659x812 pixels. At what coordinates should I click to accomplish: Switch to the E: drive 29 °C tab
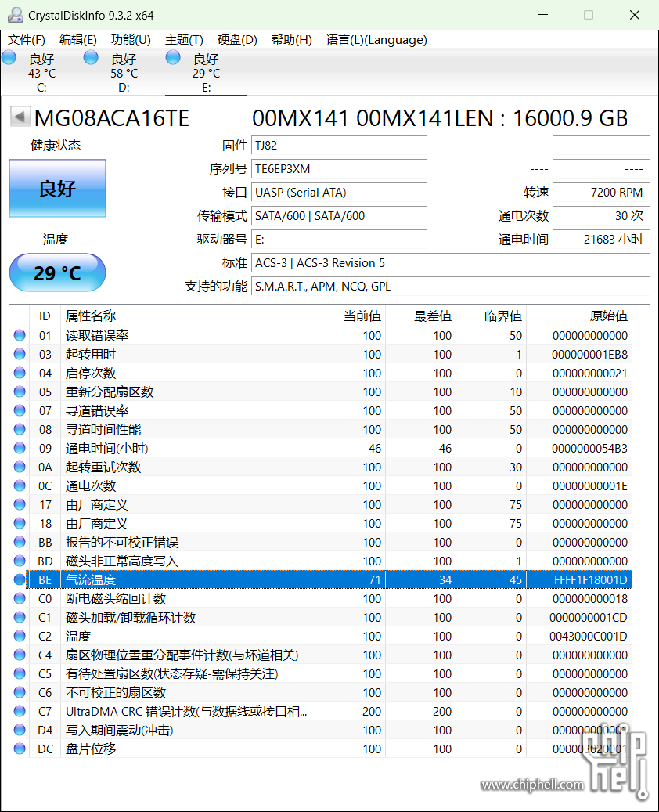pos(206,73)
